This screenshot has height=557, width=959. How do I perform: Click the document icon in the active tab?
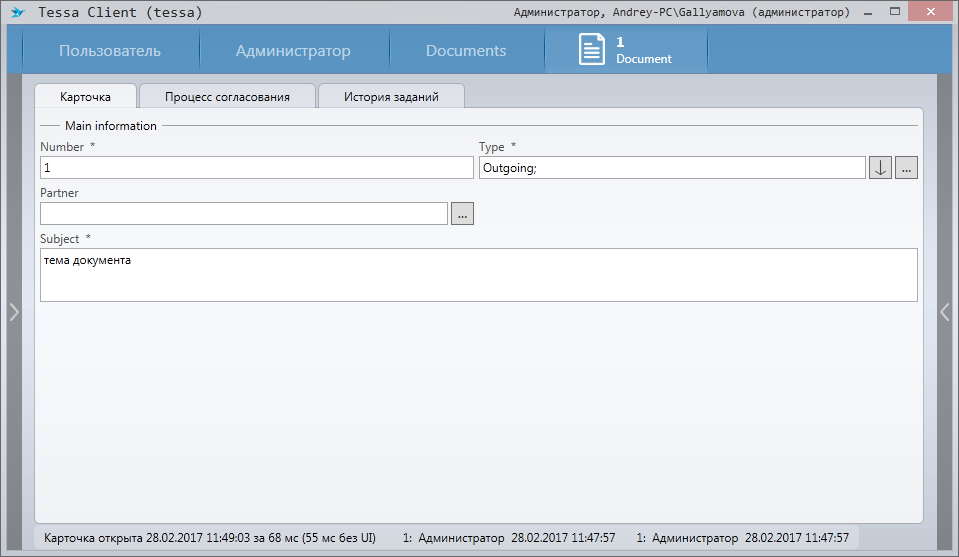pos(592,50)
